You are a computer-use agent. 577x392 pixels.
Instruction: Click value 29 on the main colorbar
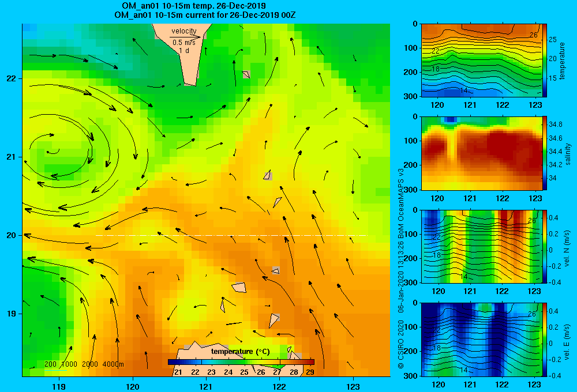[x=310, y=372]
